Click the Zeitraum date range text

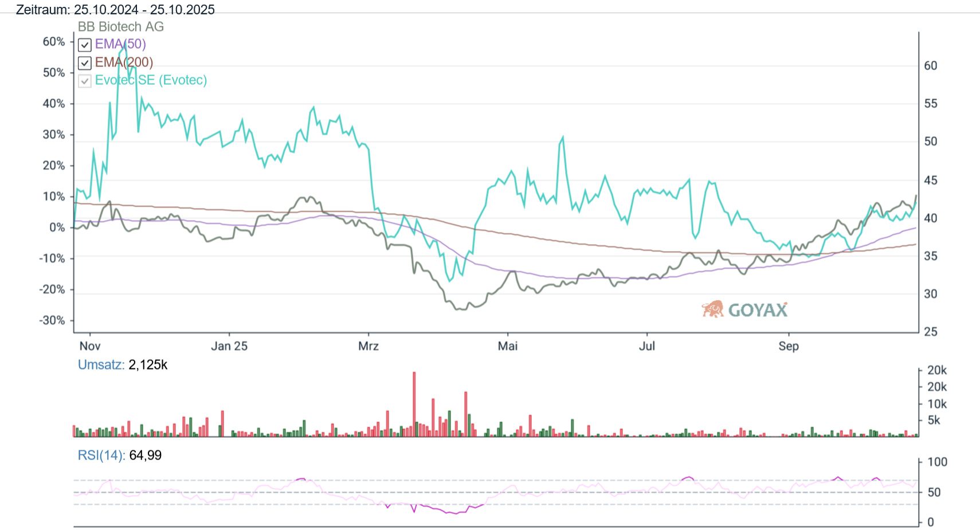[x=115, y=10]
